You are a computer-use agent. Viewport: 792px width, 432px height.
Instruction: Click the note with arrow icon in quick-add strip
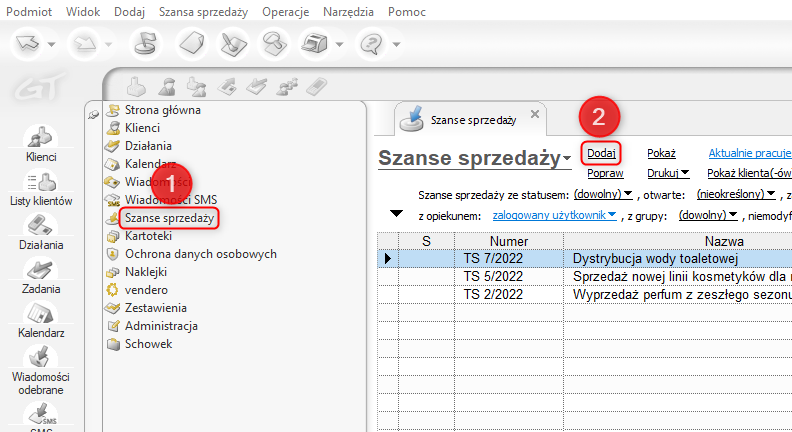tap(227, 86)
